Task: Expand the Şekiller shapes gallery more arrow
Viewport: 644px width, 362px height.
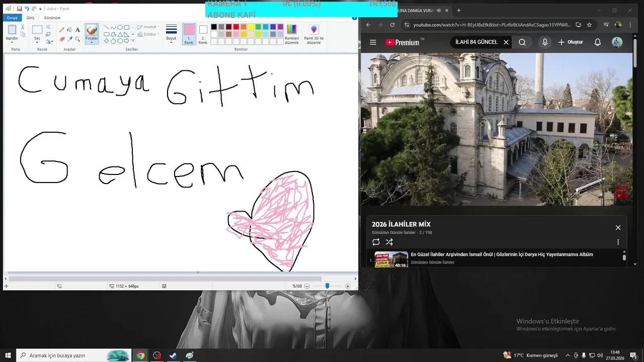Action: pyautogui.click(x=133, y=41)
